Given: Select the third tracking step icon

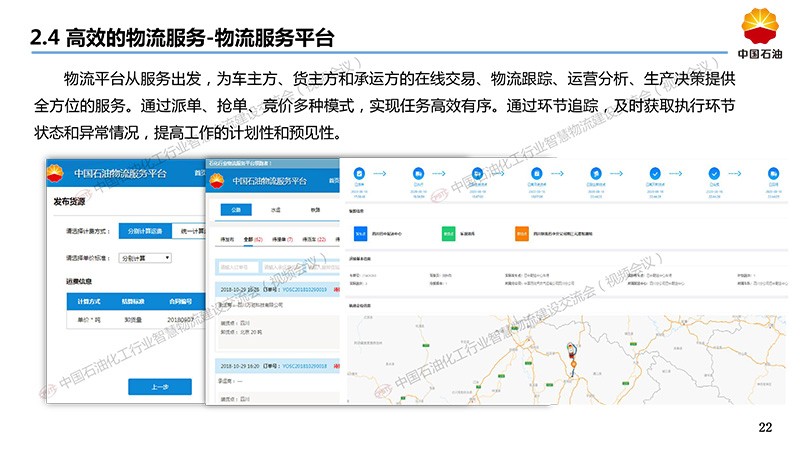Looking at the screenshot, I should coord(478,173).
